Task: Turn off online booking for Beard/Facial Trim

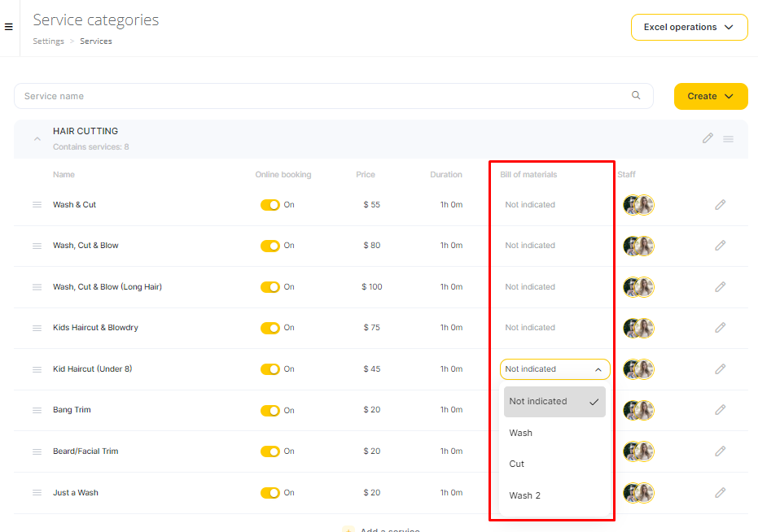Action: [x=269, y=451]
